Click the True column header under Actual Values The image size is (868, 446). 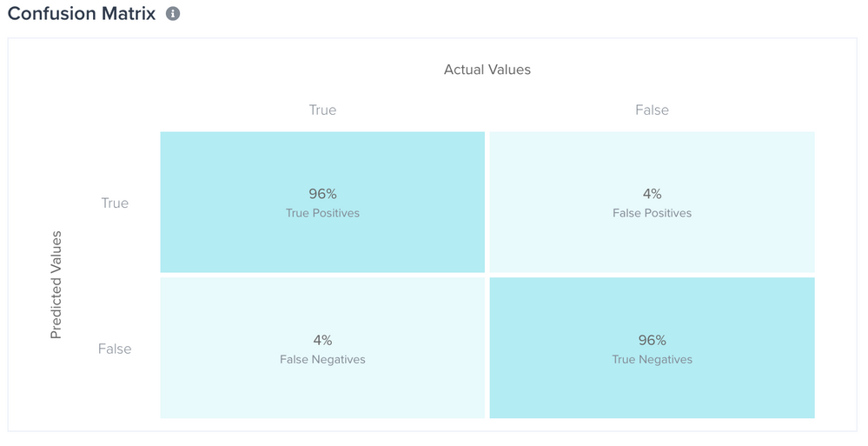point(322,110)
